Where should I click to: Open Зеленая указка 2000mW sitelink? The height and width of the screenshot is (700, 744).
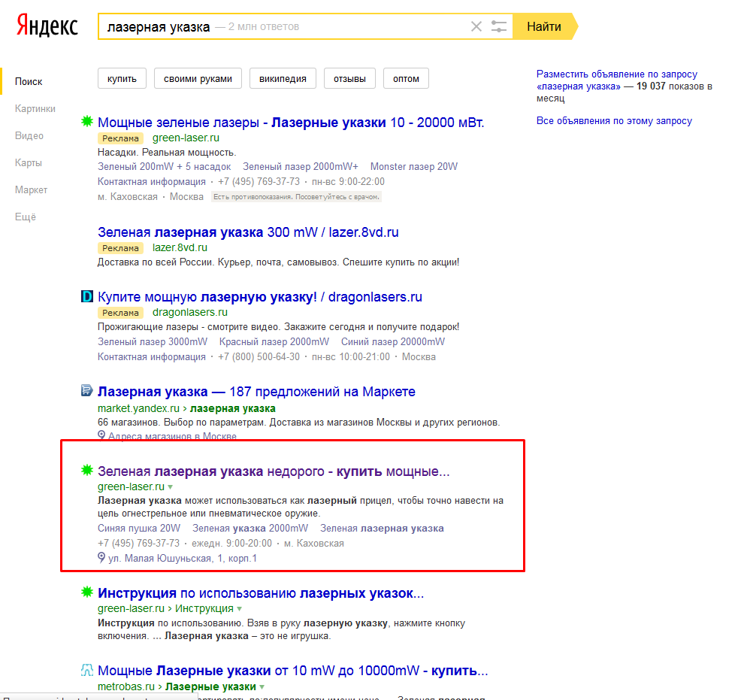click(250, 529)
